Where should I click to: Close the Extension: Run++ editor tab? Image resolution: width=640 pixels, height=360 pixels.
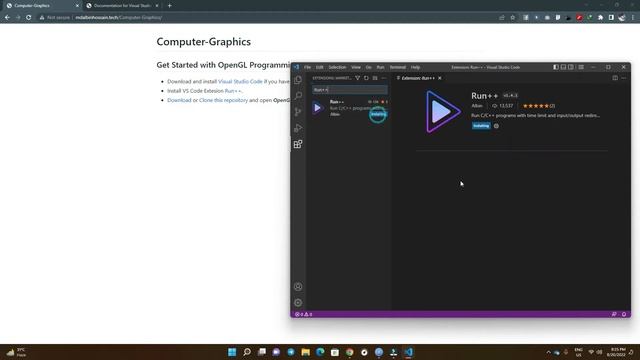(x=440, y=78)
